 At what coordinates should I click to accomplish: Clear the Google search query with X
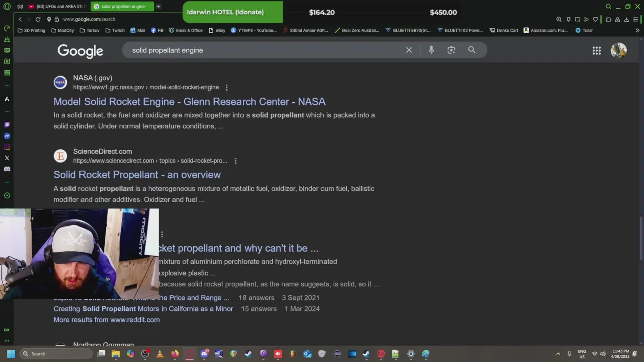click(409, 50)
